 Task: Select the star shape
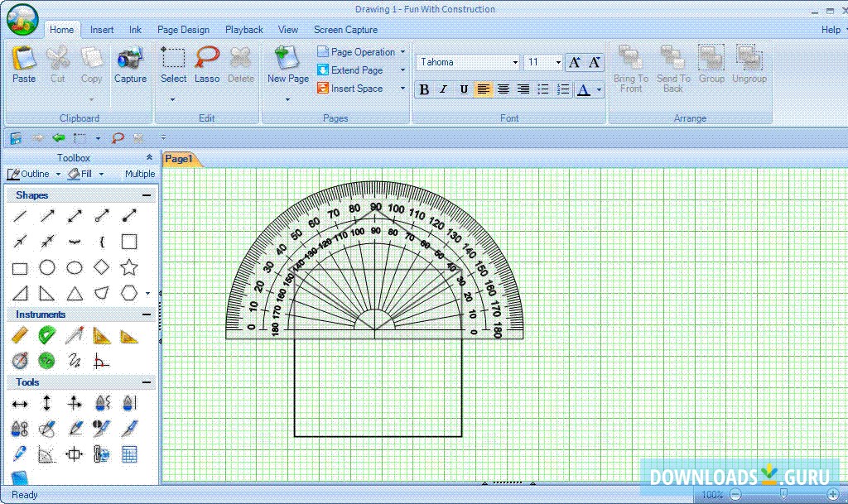pos(128,267)
